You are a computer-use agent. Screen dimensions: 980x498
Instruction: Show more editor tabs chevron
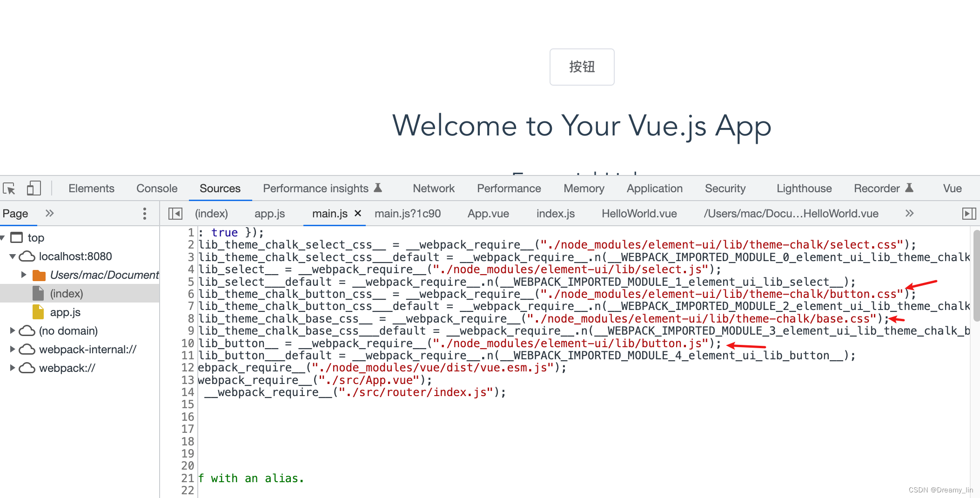click(909, 213)
